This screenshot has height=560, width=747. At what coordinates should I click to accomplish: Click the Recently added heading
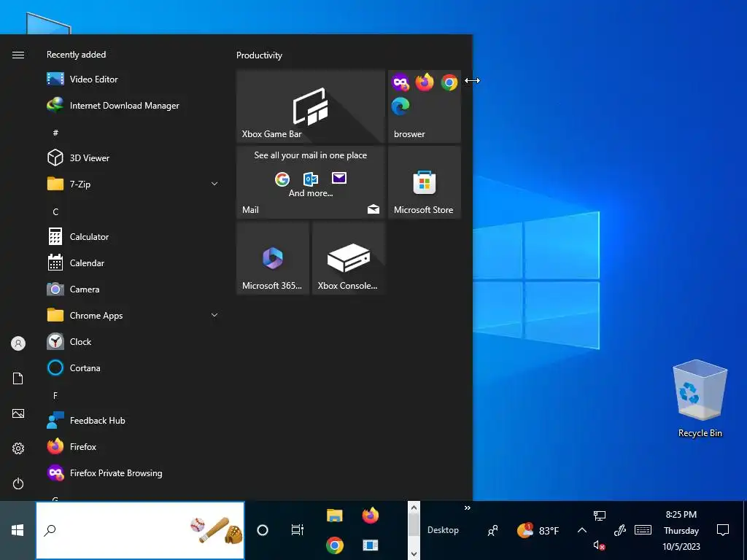(76, 55)
